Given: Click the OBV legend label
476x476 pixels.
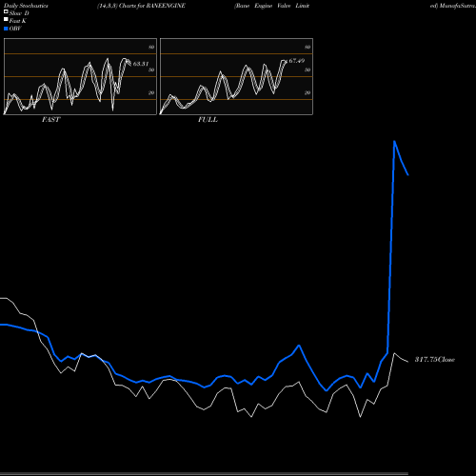Looking at the screenshot, I should [x=15, y=29].
